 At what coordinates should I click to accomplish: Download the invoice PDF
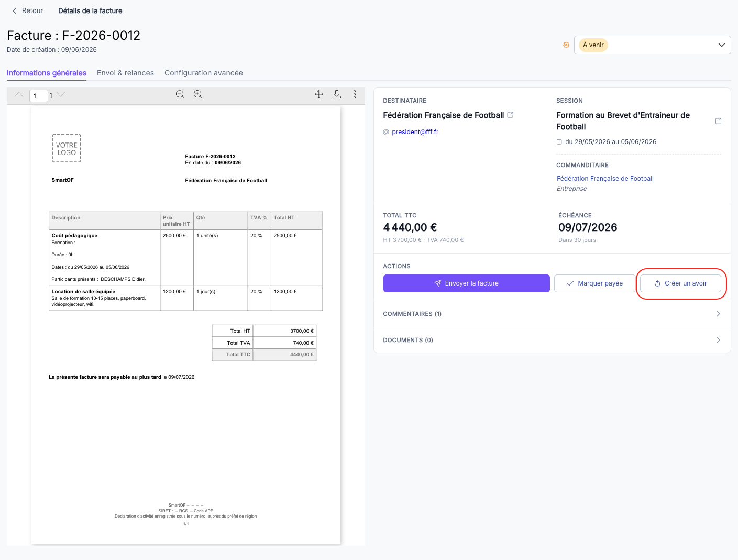click(337, 94)
